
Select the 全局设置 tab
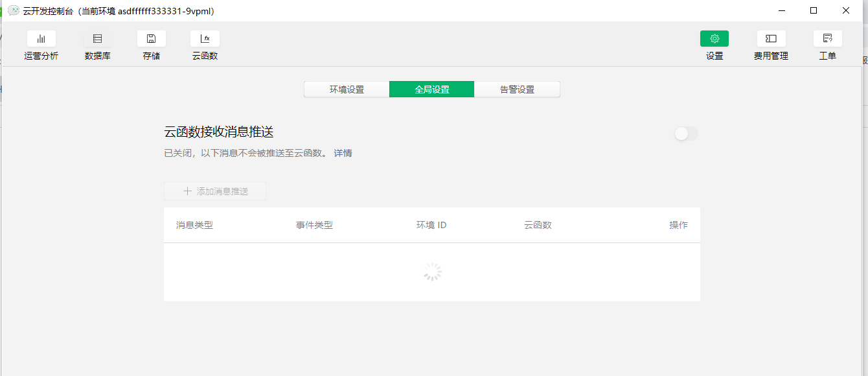(432, 89)
